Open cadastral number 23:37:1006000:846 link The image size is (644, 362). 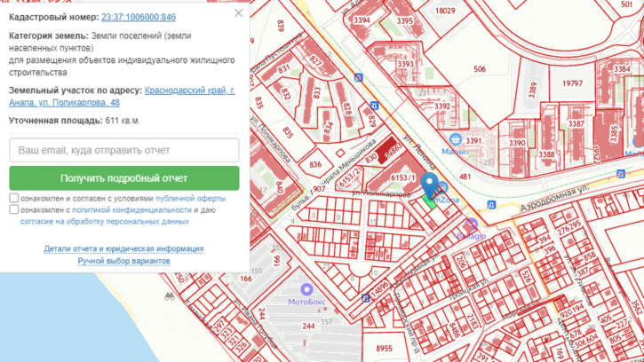point(138,17)
